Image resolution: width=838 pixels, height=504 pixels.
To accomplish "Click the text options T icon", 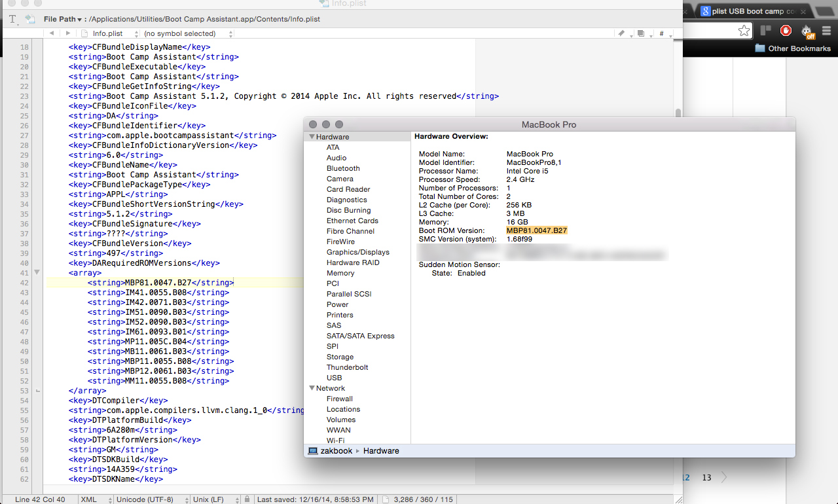I will click(12, 20).
